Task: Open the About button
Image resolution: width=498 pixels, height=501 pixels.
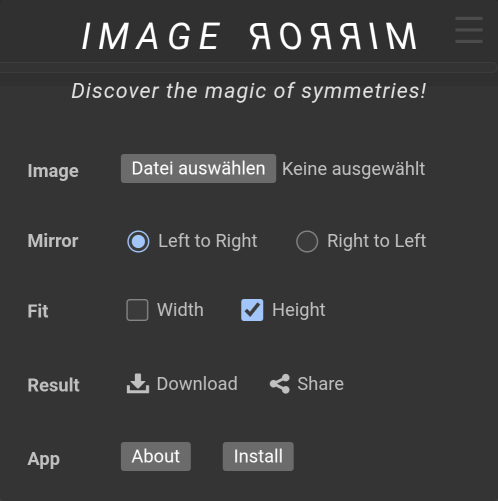Action: pos(156,456)
